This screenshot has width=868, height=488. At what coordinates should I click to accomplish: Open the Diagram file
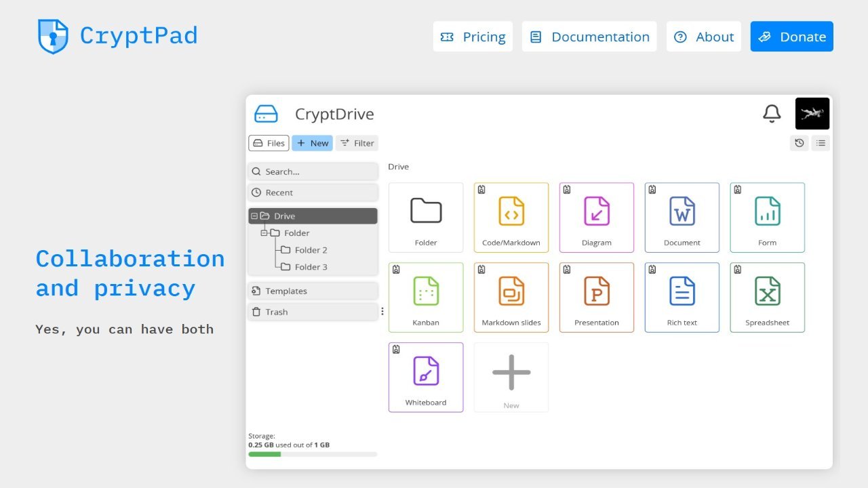tap(597, 218)
